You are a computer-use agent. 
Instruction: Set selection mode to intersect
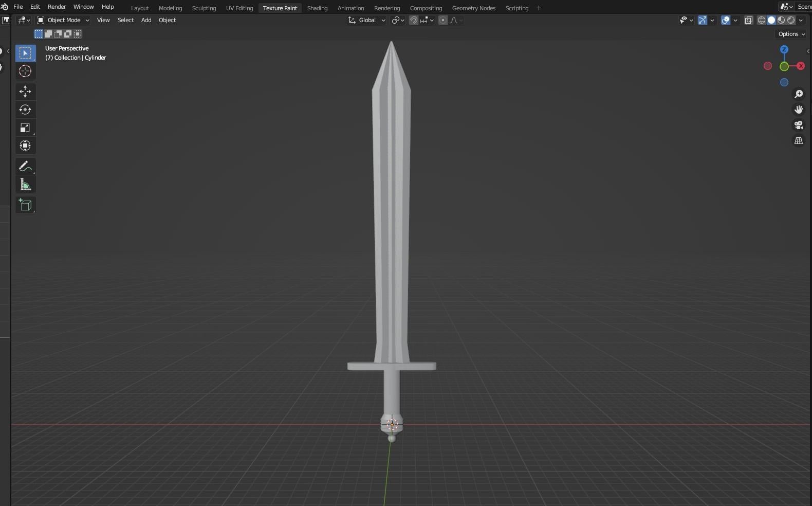[78, 34]
